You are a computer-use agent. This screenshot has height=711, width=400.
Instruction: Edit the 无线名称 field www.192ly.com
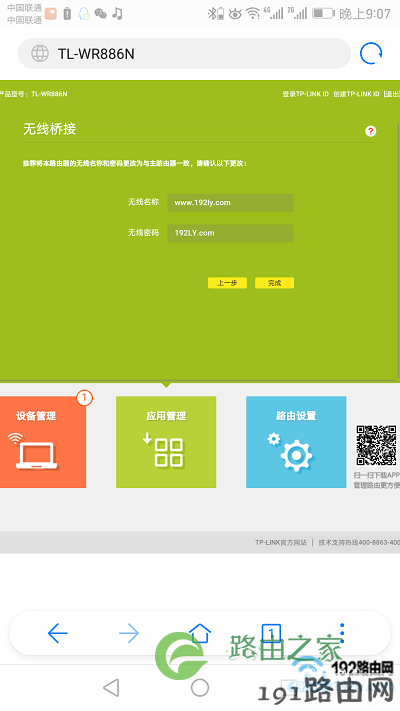point(230,203)
